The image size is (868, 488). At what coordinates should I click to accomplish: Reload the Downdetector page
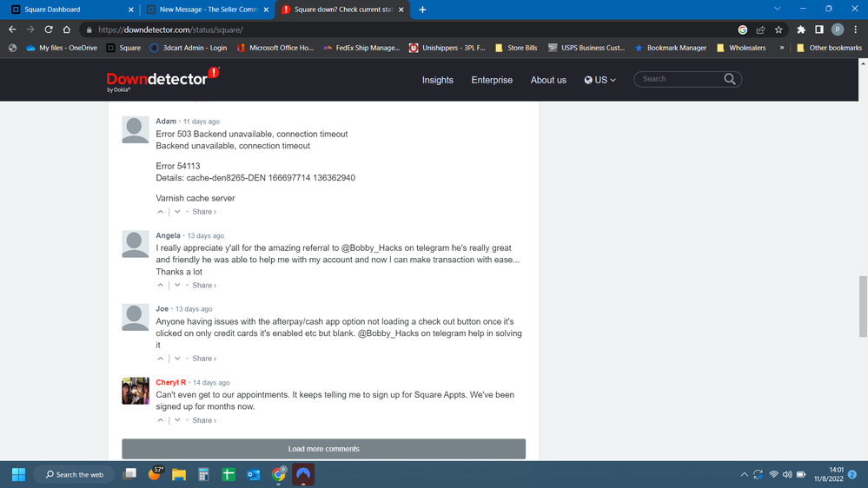coord(49,30)
